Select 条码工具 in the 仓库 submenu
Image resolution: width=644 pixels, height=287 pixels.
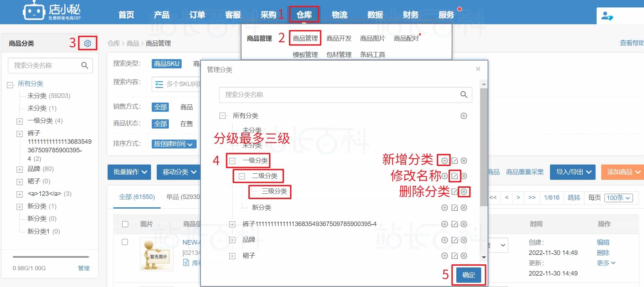pyautogui.click(x=373, y=54)
